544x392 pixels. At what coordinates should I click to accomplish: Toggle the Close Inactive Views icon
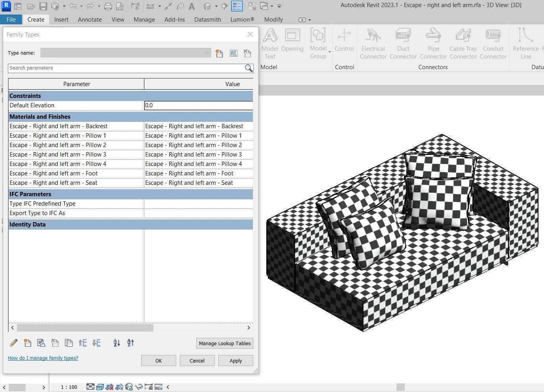[252, 6]
